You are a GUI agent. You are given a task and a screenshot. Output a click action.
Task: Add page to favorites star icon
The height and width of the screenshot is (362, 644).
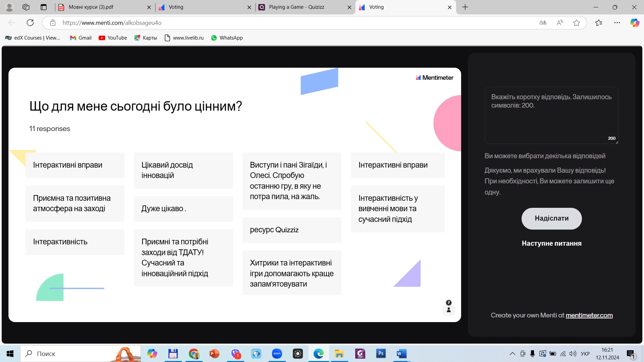pyautogui.click(x=576, y=23)
